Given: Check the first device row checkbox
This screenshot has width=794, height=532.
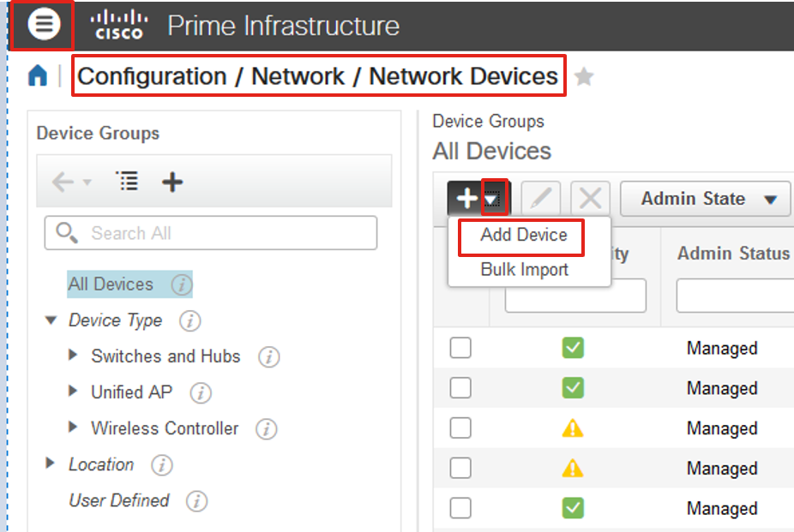Looking at the screenshot, I should 460,348.
